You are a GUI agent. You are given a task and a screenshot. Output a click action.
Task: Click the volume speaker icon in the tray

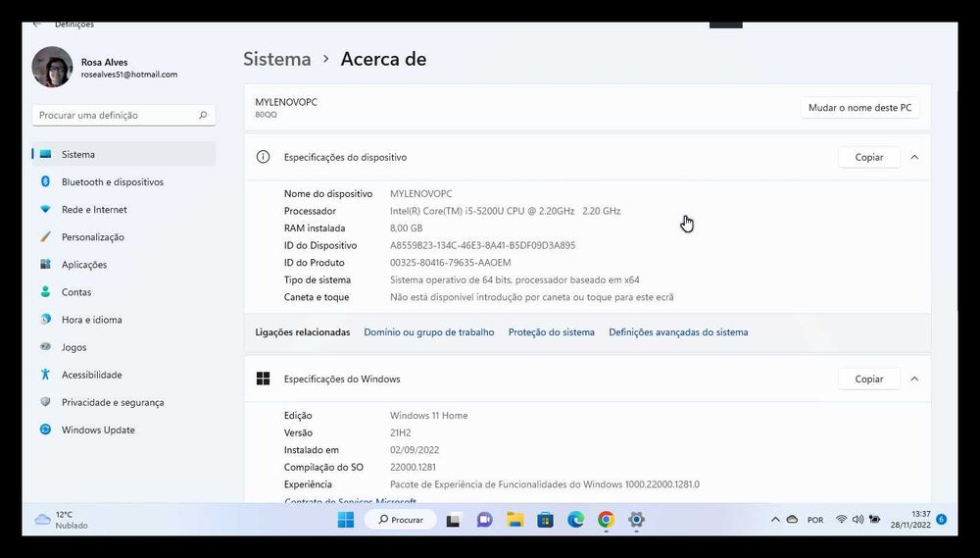[857, 519]
